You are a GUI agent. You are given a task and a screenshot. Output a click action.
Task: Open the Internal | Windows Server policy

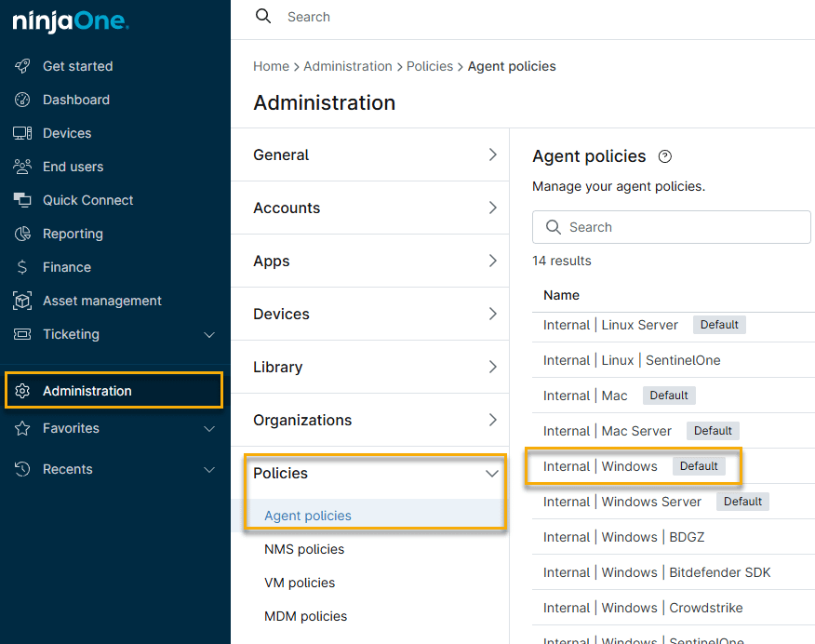pos(622,502)
